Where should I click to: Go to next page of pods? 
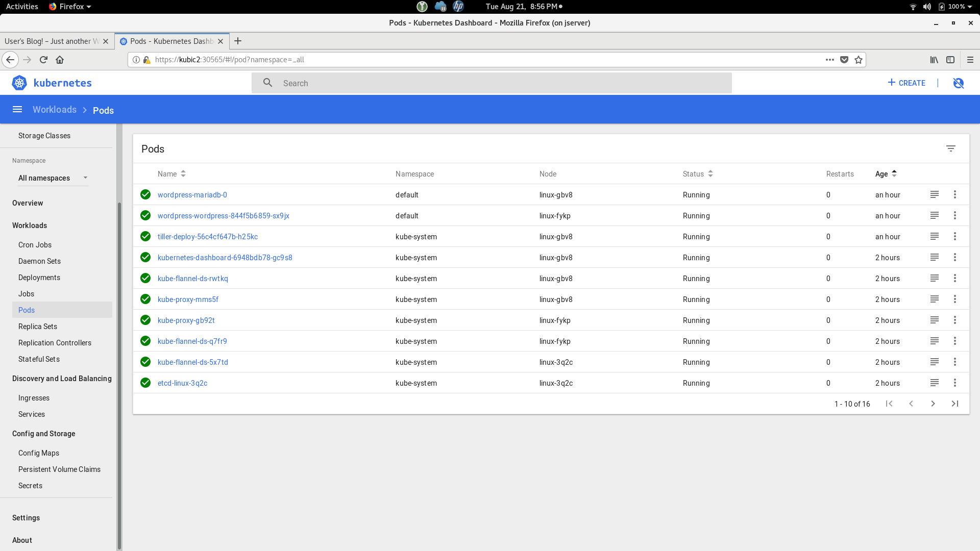tap(933, 404)
